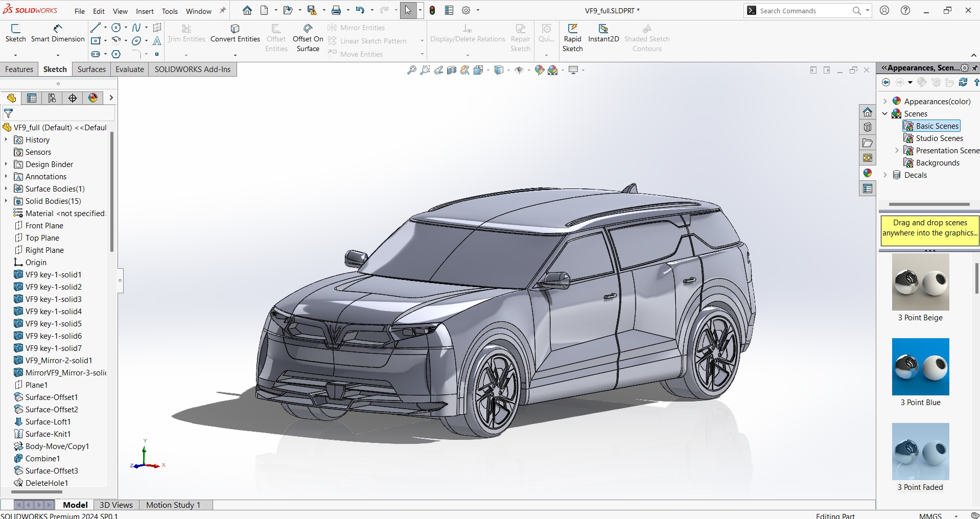This screenshot has width=980, height=519.
Task: Select the Front Plane item
Action: (x=39, y=225)
